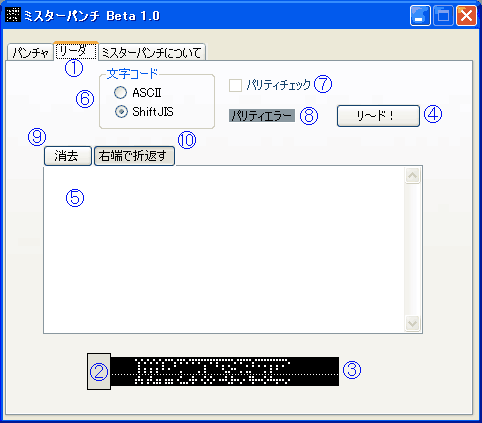Open the リーダ tab
Screen dimensions: 482x423
[x=76, y=51]
